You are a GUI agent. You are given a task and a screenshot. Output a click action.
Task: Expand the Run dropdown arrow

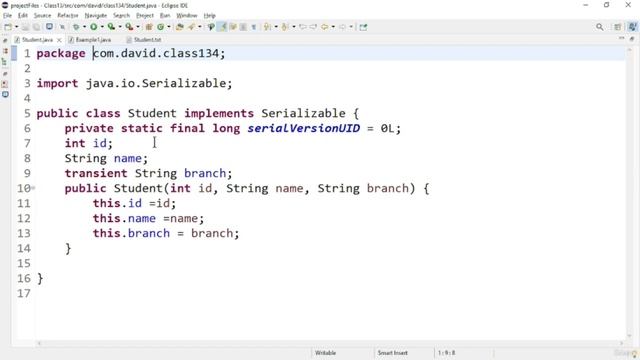point(102,27)
